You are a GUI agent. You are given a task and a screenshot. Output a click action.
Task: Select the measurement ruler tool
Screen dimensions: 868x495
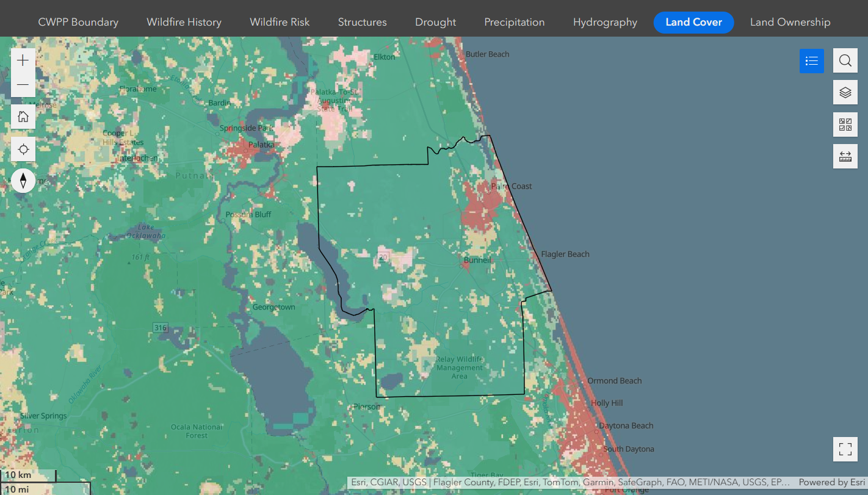(845, 156)
